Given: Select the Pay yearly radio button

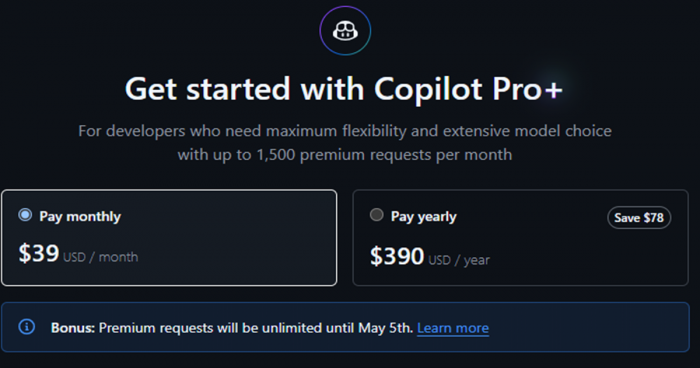Looking at the screenshot, I should click(376, 215).
